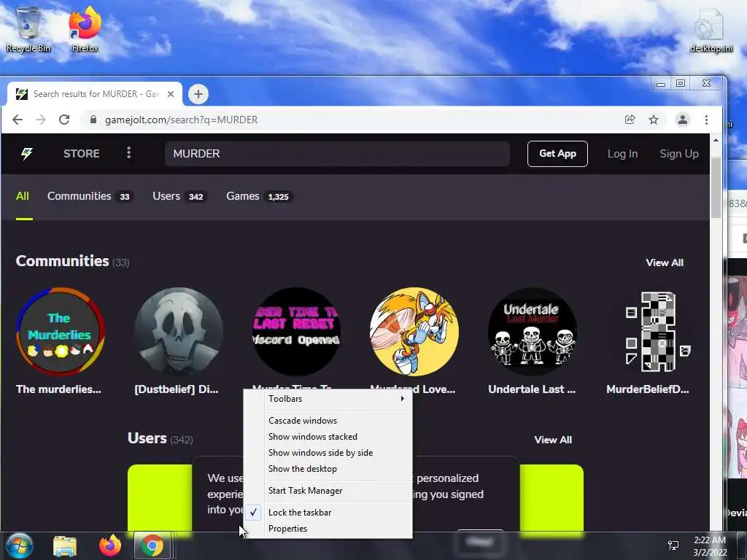Choose Cascade windows from context menu
The image size is (747, 560).
tap(328, 421)
